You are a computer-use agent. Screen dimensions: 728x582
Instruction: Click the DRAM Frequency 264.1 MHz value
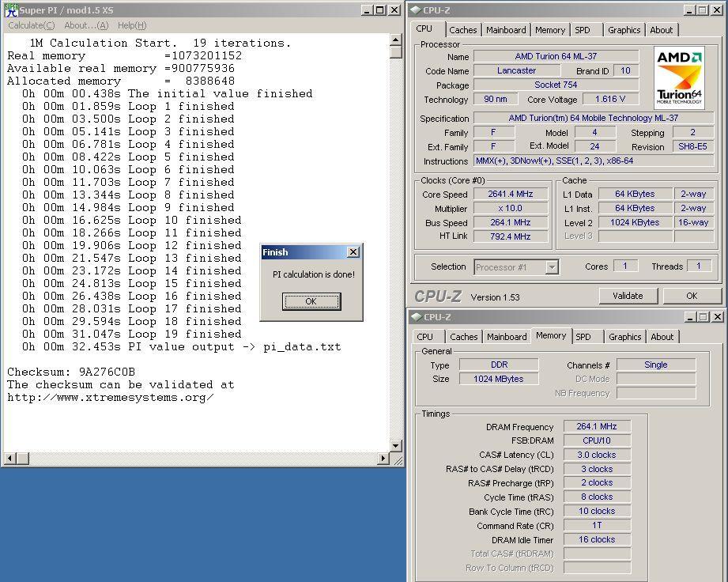coord(597,426)
